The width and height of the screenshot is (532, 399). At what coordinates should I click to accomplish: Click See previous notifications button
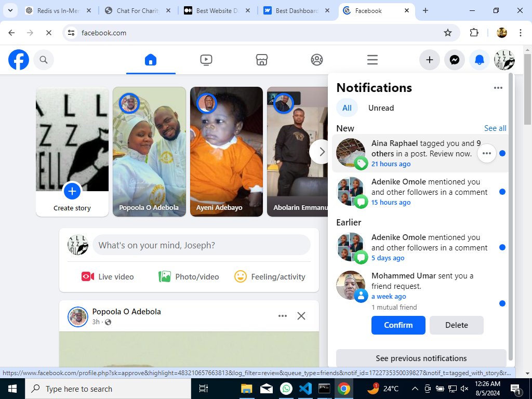[x=421, y=358]
